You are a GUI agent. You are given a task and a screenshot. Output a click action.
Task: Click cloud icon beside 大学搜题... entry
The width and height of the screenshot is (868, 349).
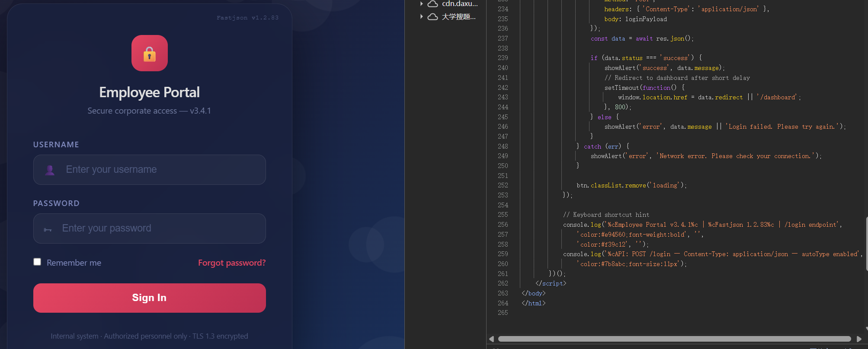[432, 17]
